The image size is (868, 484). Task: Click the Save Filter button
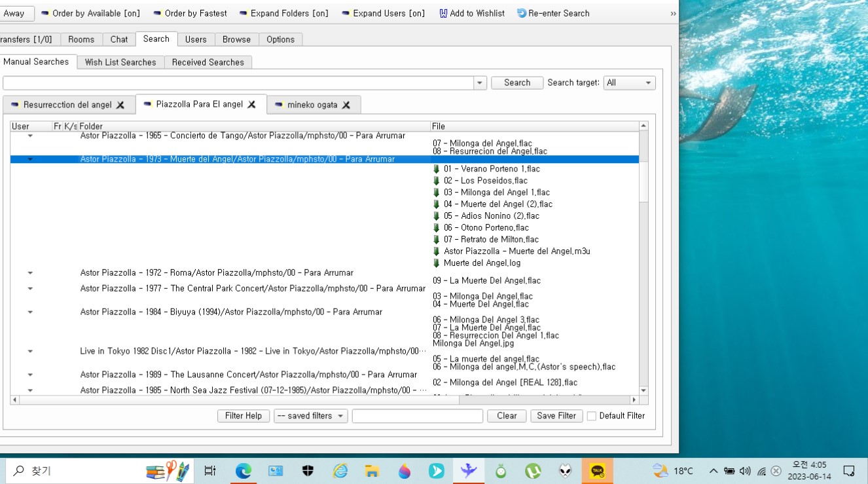tap(556, 416)
